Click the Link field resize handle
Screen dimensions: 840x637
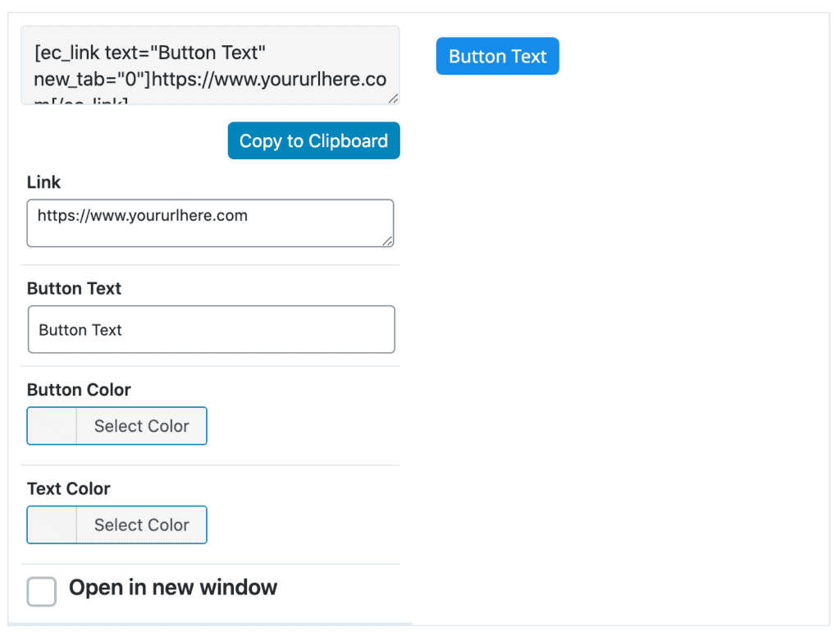387,241
